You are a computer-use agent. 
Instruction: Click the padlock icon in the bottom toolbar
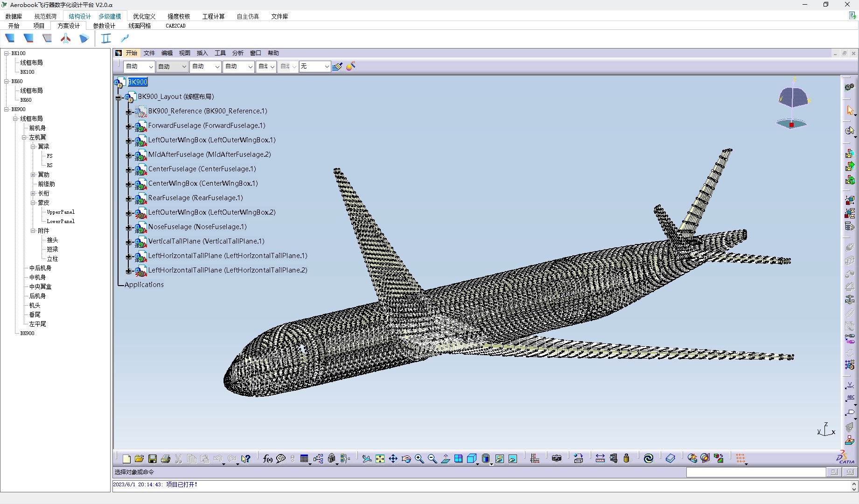click(x=331, y=459)
